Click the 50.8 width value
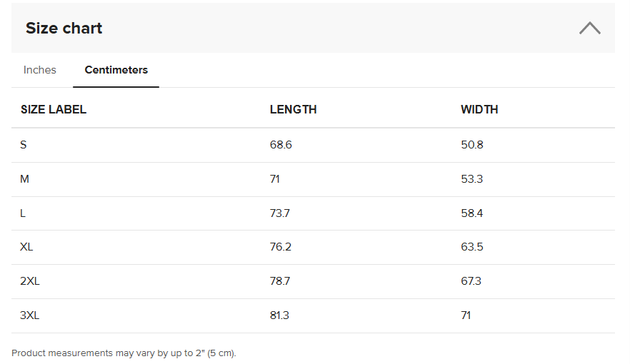630x364 pixels. (x=472, y=144)
